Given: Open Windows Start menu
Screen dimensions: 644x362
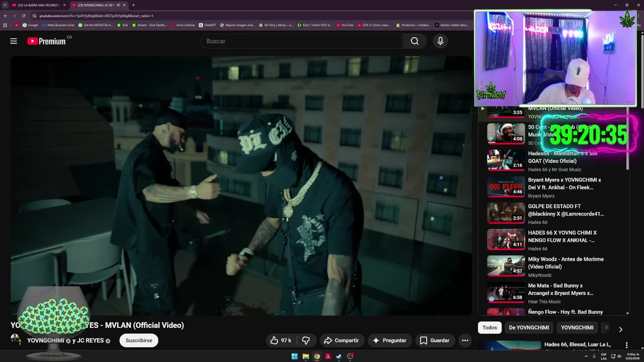Looking at the screenshot, I should [x=294, y=356].
